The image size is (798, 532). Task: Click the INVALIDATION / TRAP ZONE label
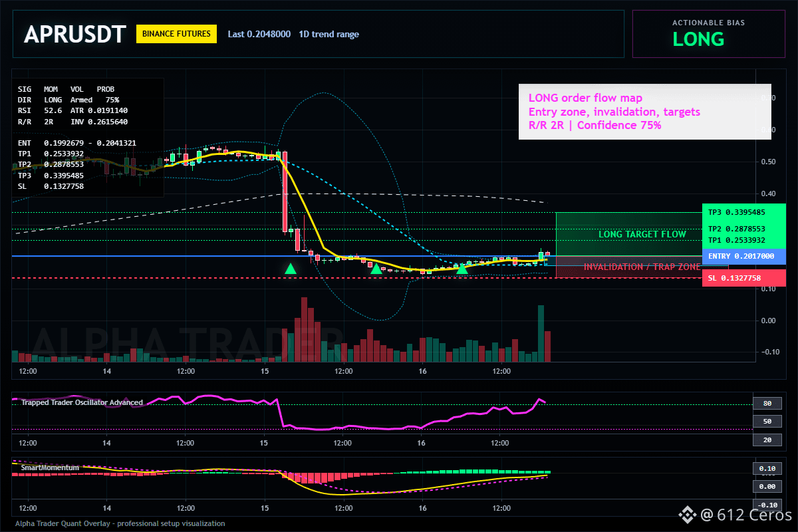click(642, 267)
